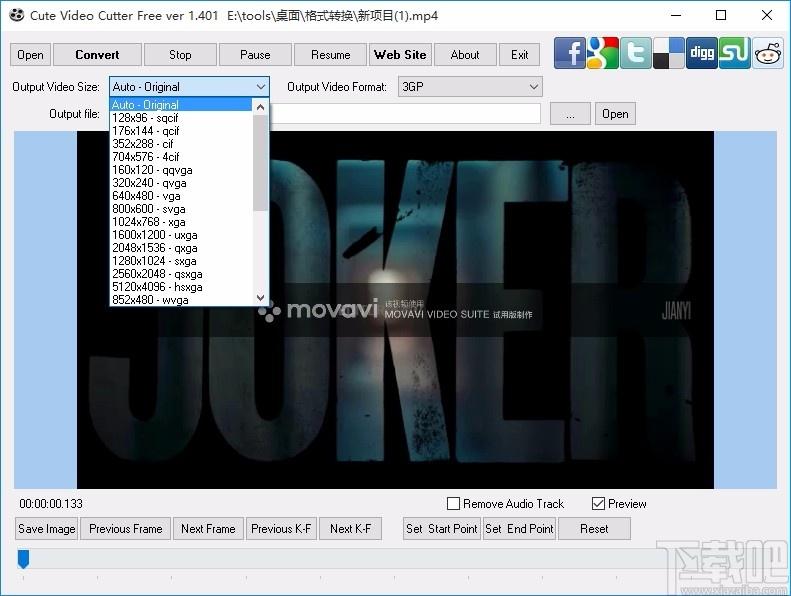This screenshot has width=791, height=596.
Task: Click the film reel app icon in title bar
Action: [17, 15]
